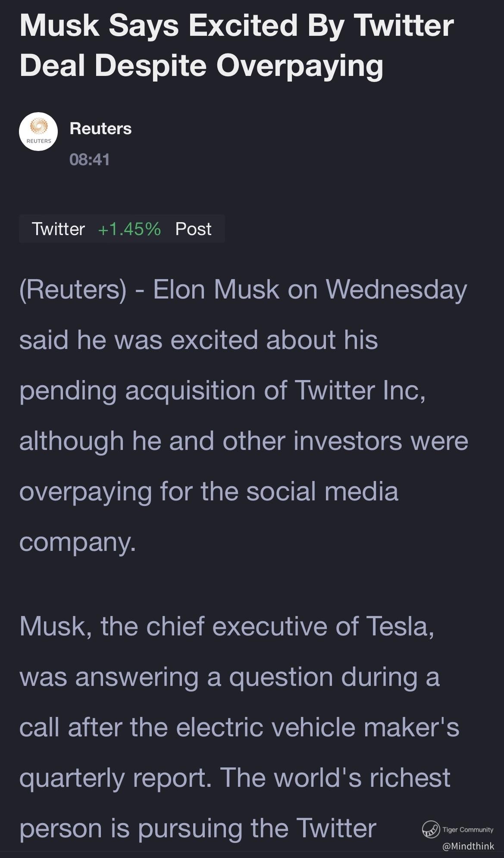
Task: Click "Deal Despite Overpaying" headline line
Action: tap(201, 66)
